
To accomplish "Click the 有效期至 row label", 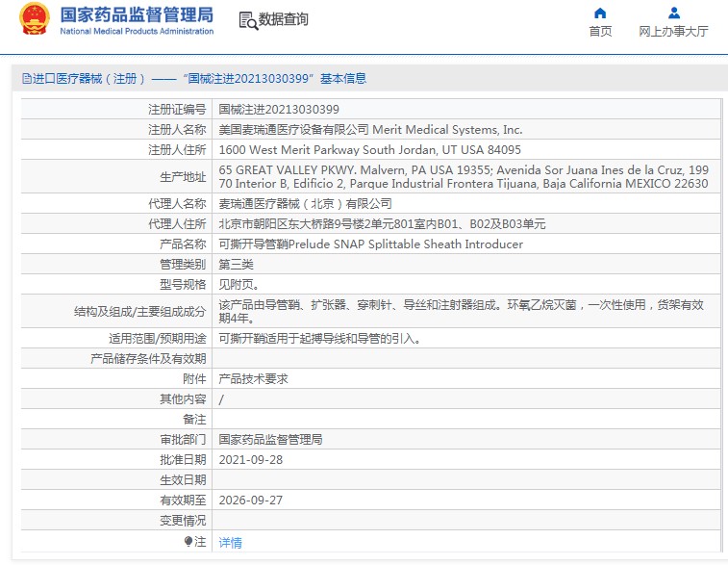I will [x=183, y=500].
